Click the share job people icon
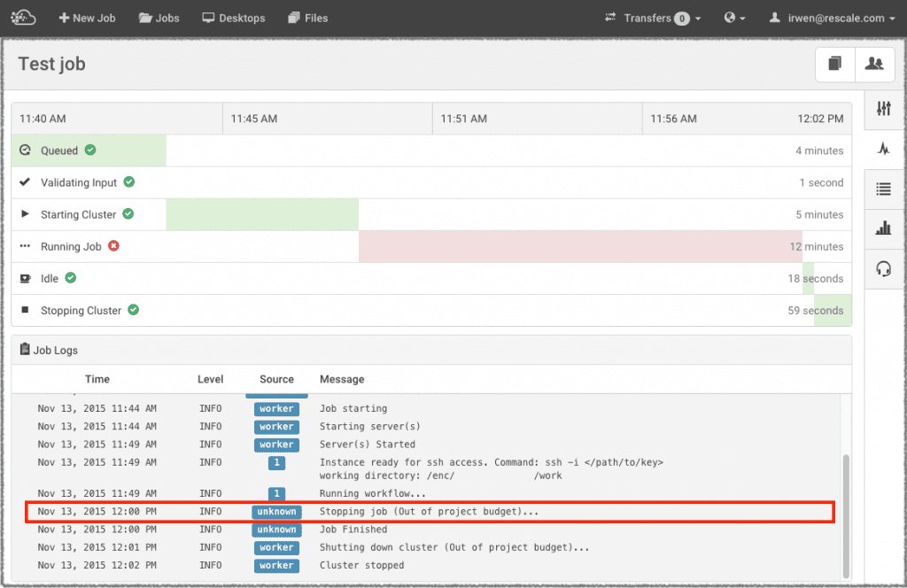The image size is (907, 588). tap(874, 64)
